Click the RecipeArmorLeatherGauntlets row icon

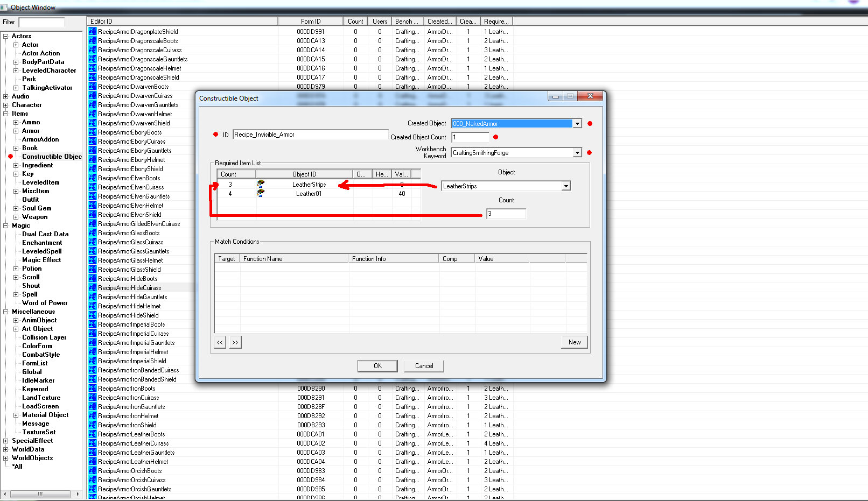(93, 453)
